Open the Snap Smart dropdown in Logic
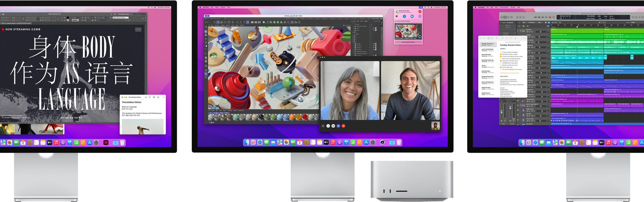The width and height of the screenshot is (644, 202). coord(637,22)
